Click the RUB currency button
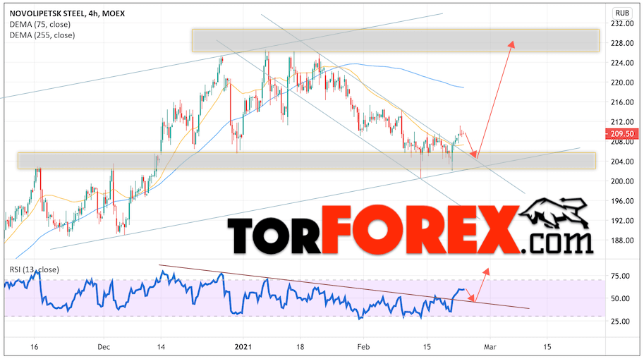Screen dimensions: 644x359 click(x=622, y=13)
